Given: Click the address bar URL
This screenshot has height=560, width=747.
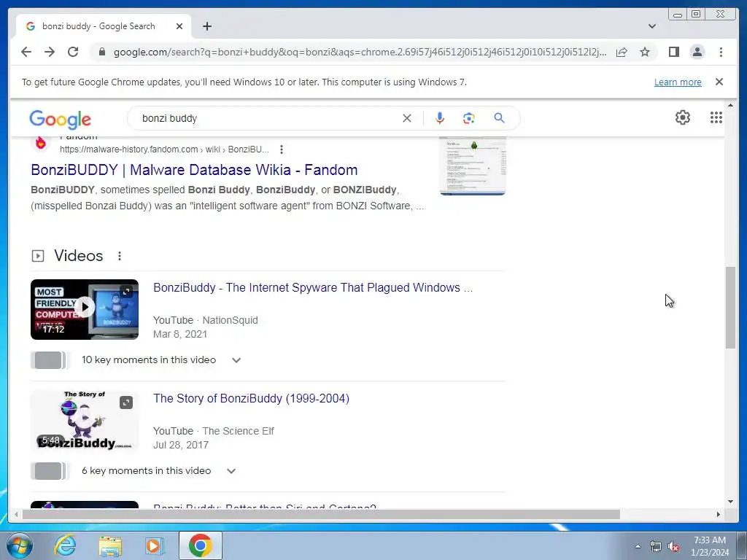Looking at the screenshot, I should 360,52.
